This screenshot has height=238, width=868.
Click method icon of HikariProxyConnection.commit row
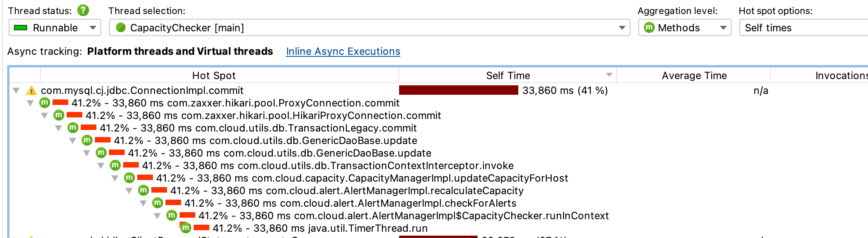point(59,115)
